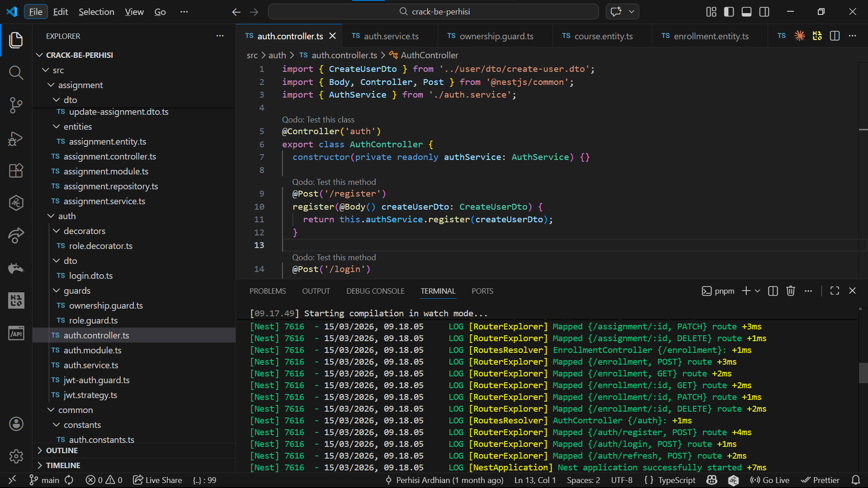This screenshot has height=488, width=868.
Task: Open the Selection menu
Action: click(x=96, y=12)
